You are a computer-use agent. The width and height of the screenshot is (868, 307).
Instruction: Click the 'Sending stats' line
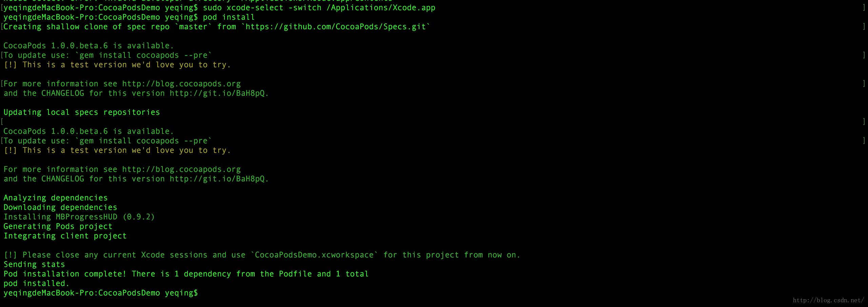click(x=34, y=265)
